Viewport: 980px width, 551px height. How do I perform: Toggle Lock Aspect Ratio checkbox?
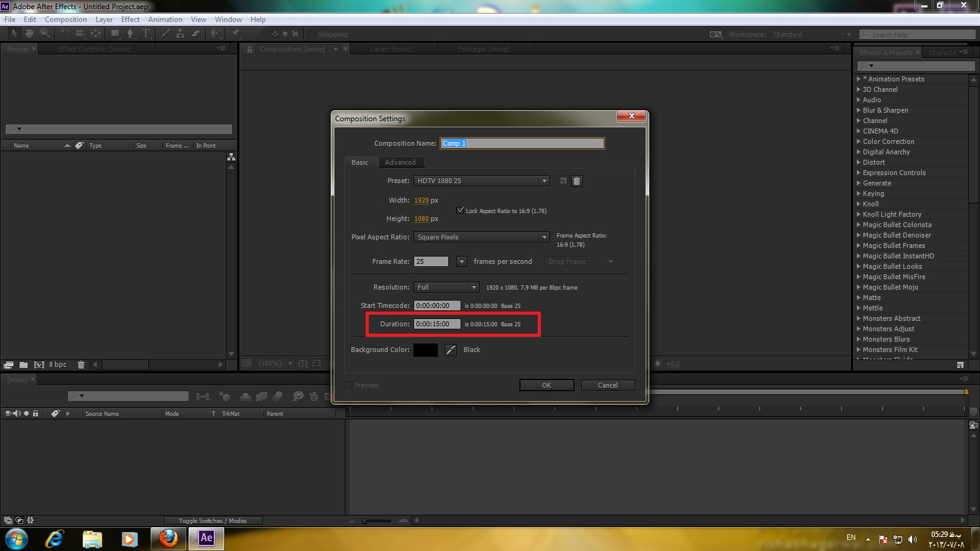[x=461, y=210]
